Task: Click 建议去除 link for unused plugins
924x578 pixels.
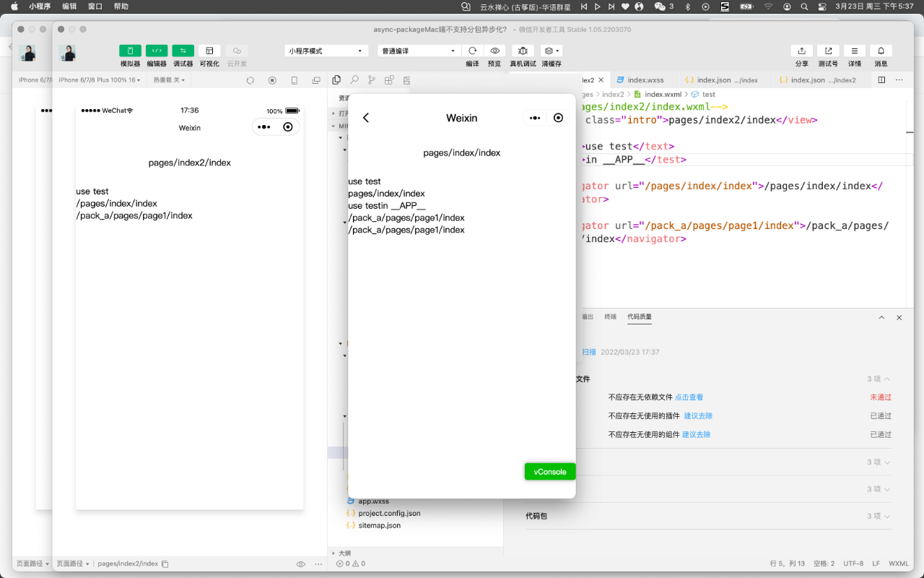Action: point(698,416)
